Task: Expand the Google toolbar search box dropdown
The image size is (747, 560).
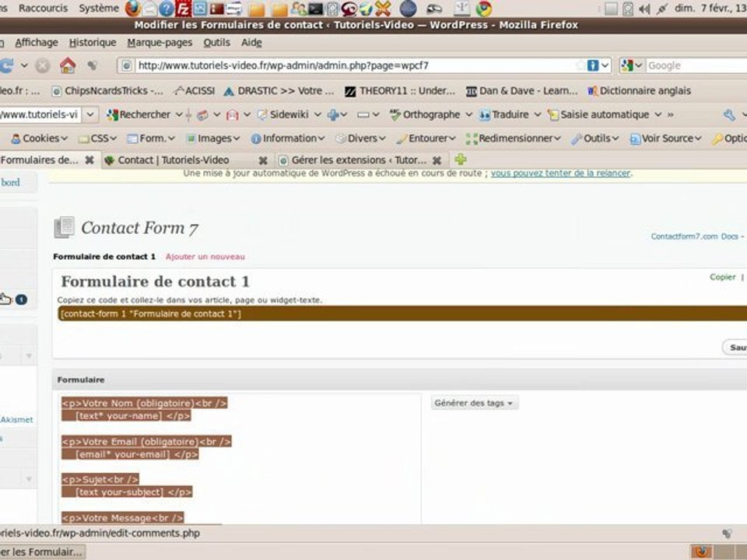Action: (90, 115)
